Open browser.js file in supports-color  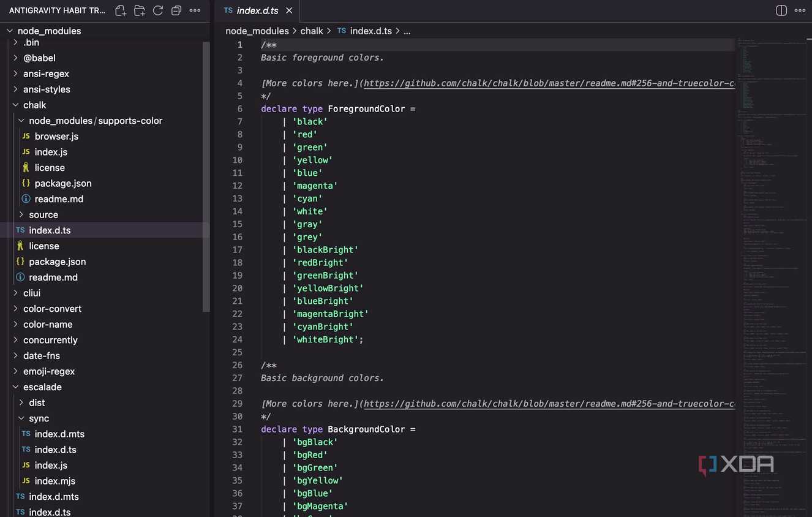105,136
